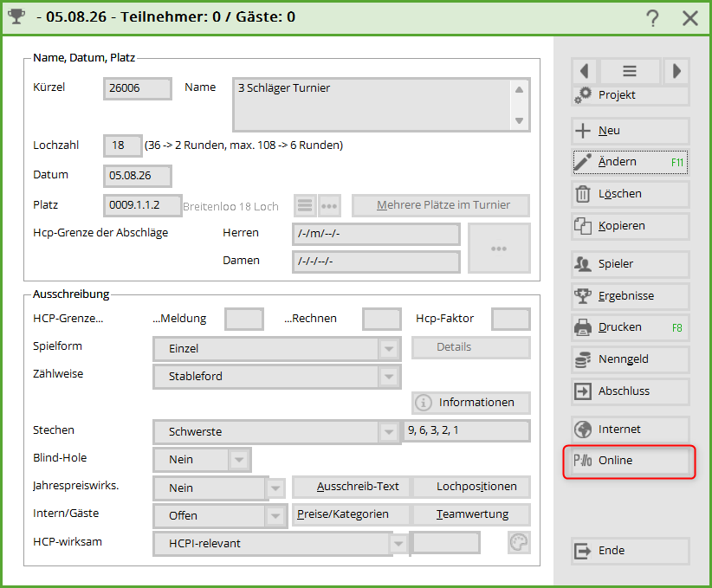Expand Zählweise dropdown Stableford
Viewport: 712px width, 588px height.
point(389,377)
